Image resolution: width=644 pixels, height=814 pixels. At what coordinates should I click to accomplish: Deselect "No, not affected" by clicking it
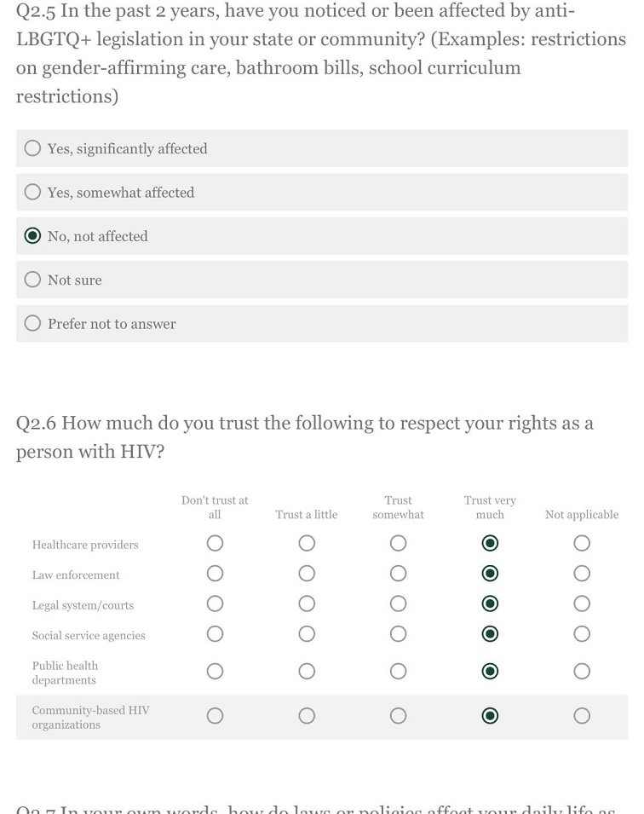[x=32, y=236]
